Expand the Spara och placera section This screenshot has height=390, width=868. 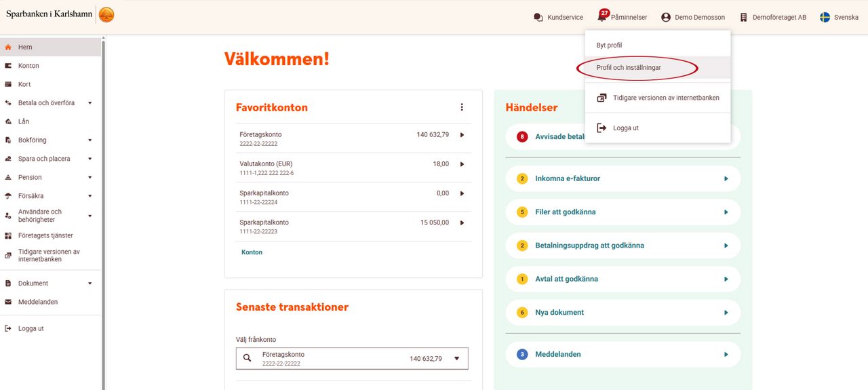(x=90, y=159)
